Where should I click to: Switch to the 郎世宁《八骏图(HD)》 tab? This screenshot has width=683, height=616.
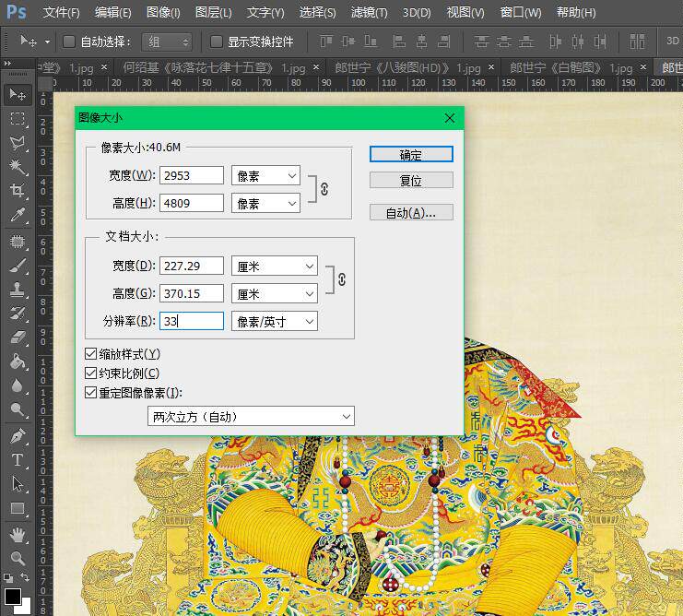click(x=407, y=67)
